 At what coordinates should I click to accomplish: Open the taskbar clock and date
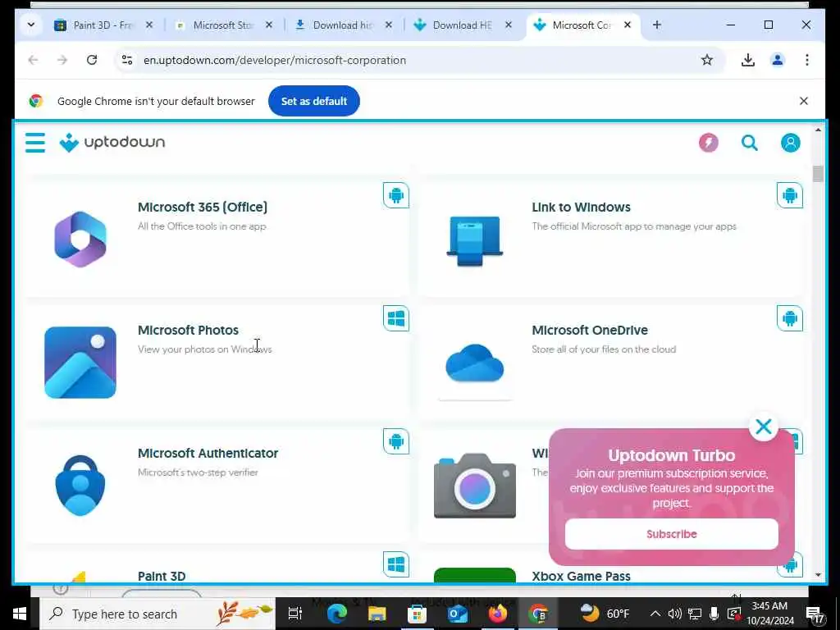tap(769, 614)
